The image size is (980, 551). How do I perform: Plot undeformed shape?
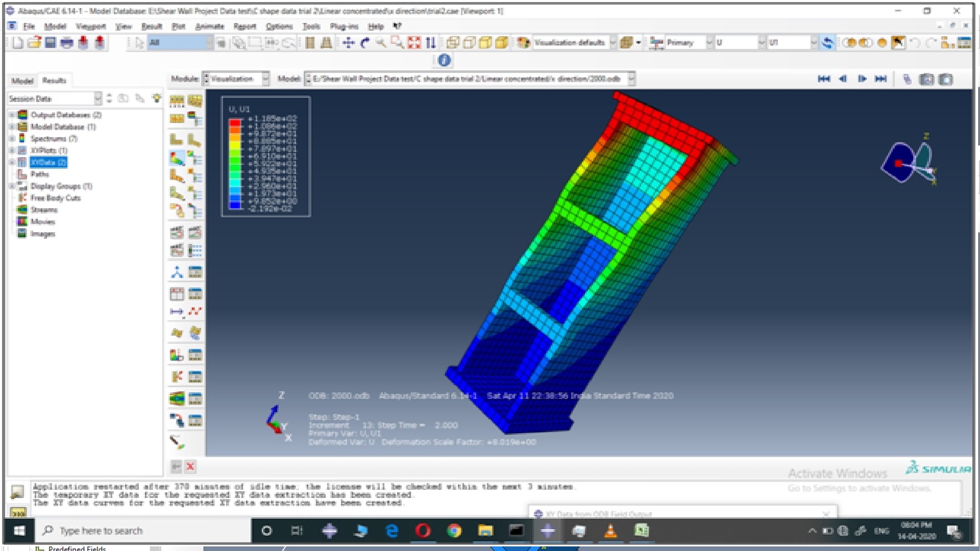point(177,140)
